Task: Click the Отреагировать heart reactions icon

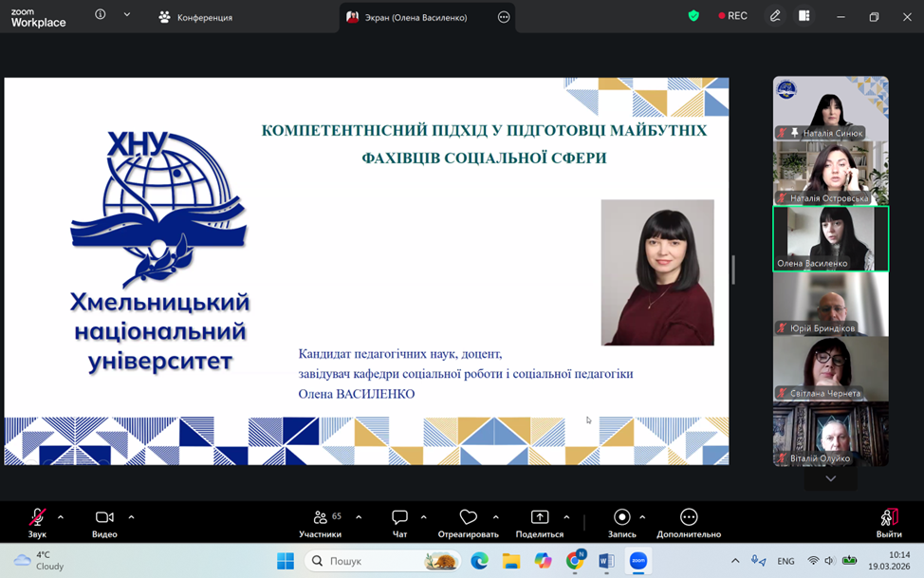Action: [468, 518]
